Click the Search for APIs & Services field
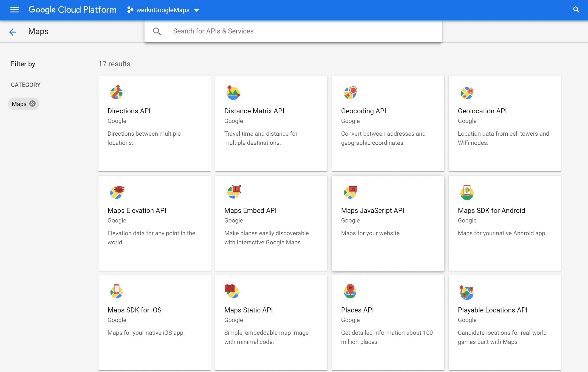Screen dimensions: 588x372 pos(293,31)
